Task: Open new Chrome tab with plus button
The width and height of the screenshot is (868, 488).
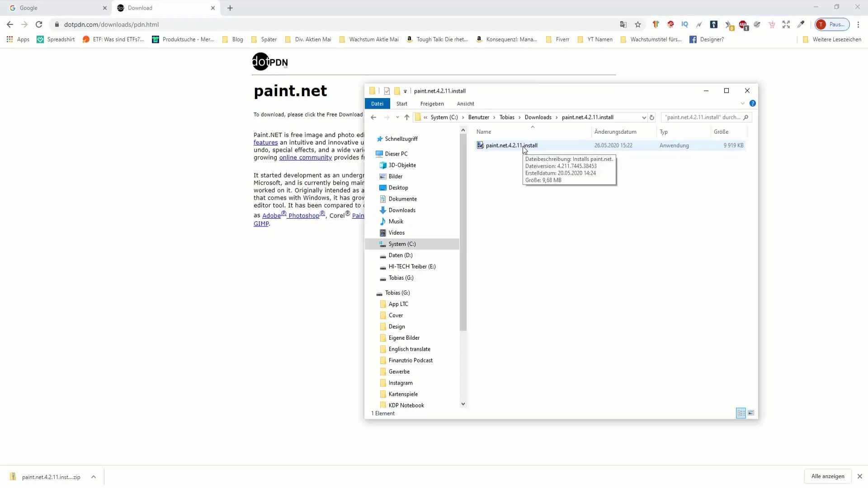Action: pyautogui.click(x=230, y=8)
